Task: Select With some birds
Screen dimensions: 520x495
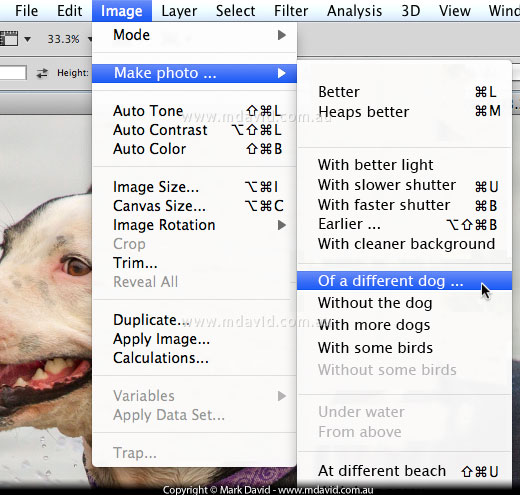Action: tap(404, 348)
